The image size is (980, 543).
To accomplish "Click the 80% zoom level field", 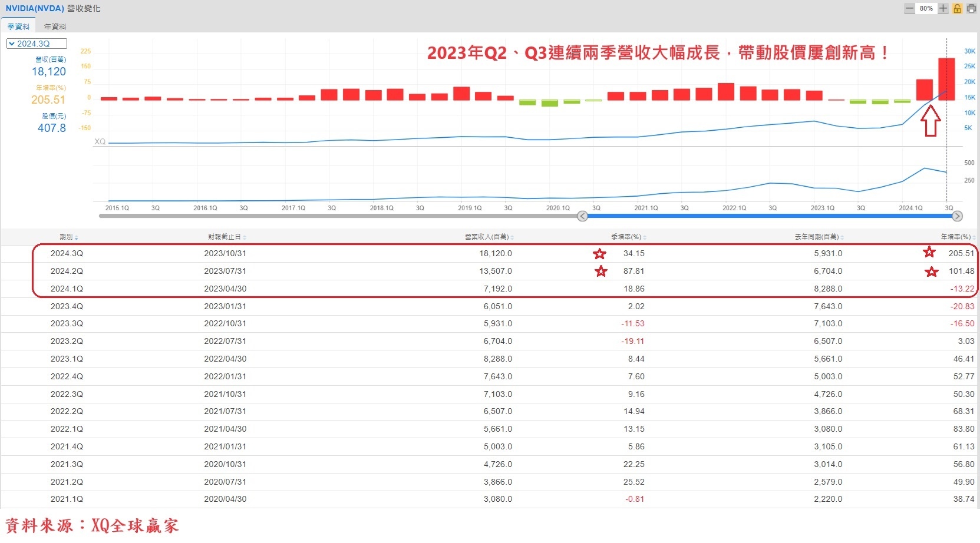I will click(x=926, y=8).
